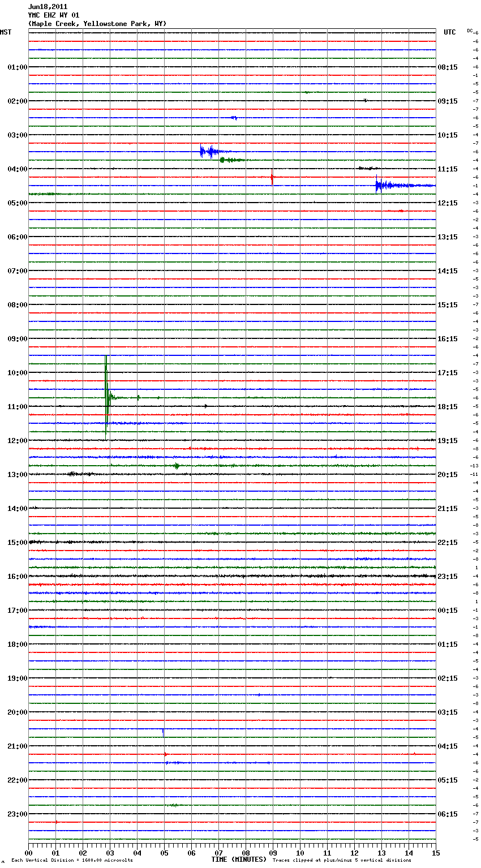Click the 22:15 UTC time label
Viewport: 481px width, 868px height.
click(448, 543)
